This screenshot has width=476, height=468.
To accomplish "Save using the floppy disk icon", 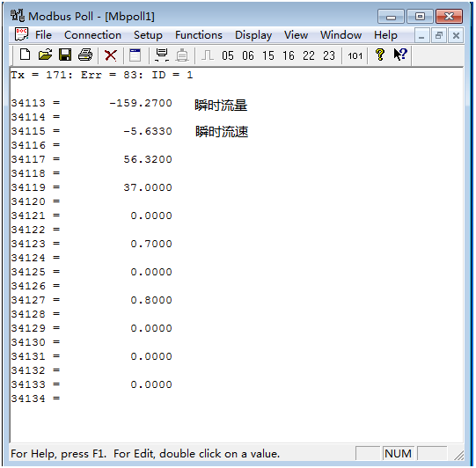I will [x=65, y=55].
